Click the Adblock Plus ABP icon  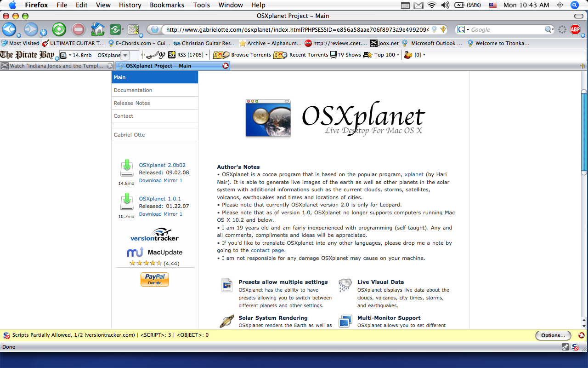pos(575,29)
